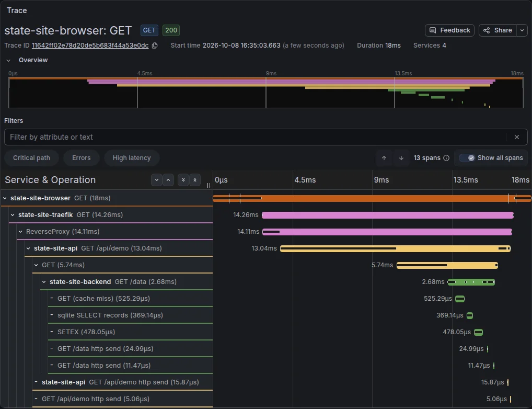
Task: Click the Duration 18ms text
Action: click(379, 46)
